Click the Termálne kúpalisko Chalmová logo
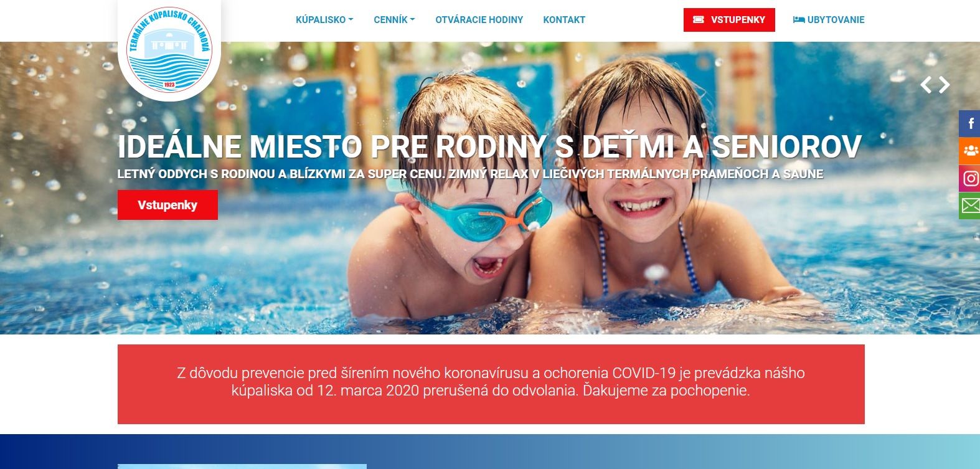Image resolution: width=980 pixels, height=469 pixels. point(169,49)
